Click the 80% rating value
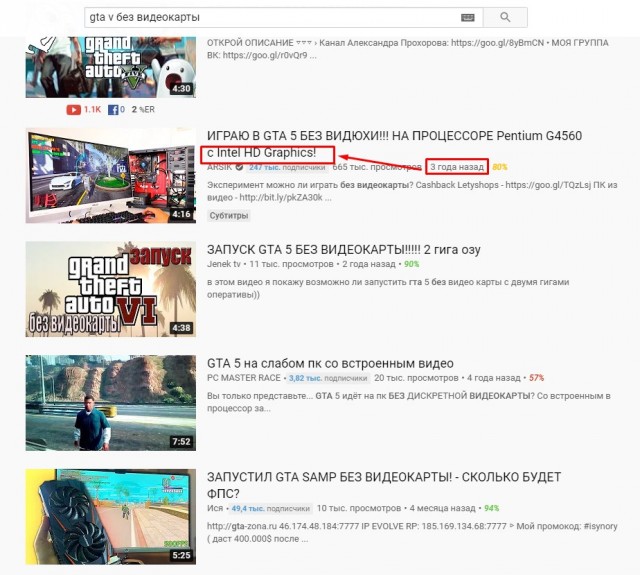 pyautogui.click(x=500, y=167)
